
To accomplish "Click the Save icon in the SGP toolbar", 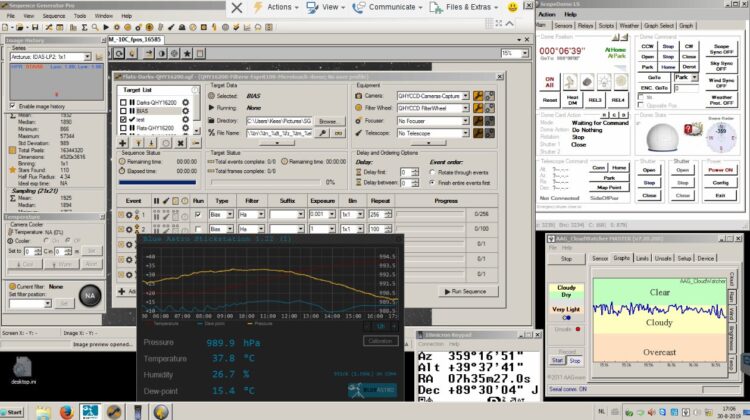I will click(35, 27).
